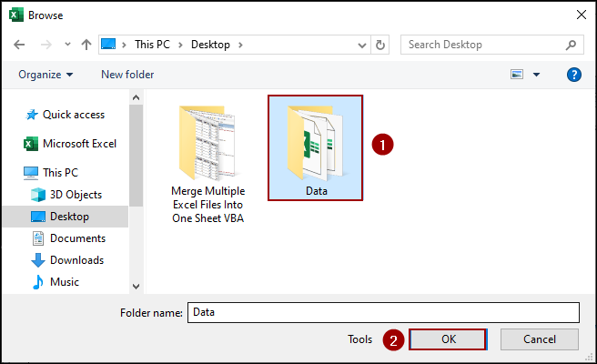
Task: Refresh the Desktop folder view
Action: (x=381, y=45)
